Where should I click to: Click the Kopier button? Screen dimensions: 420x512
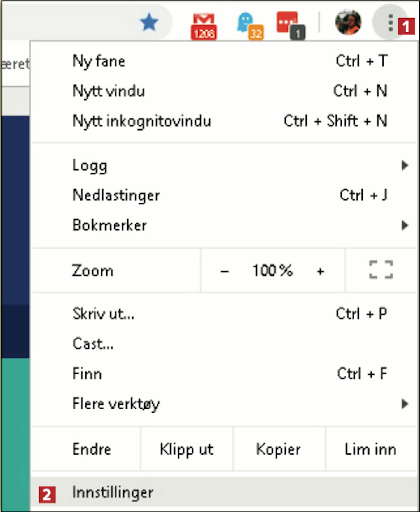coord(279,449)
